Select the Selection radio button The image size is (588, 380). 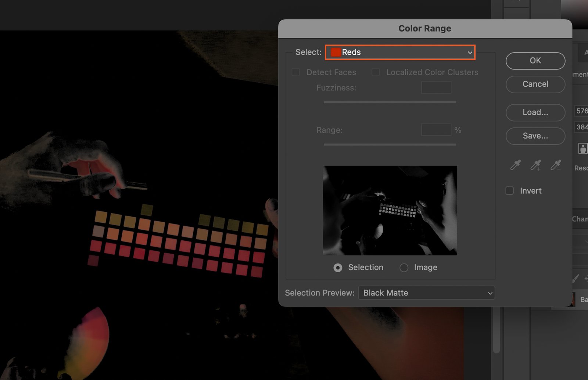click(x=338, y=268)
